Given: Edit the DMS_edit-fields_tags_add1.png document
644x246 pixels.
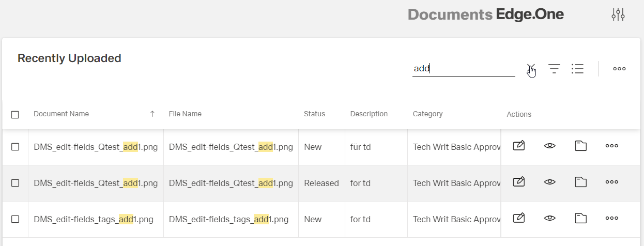Looking at the screenshot, I should 518,219.
